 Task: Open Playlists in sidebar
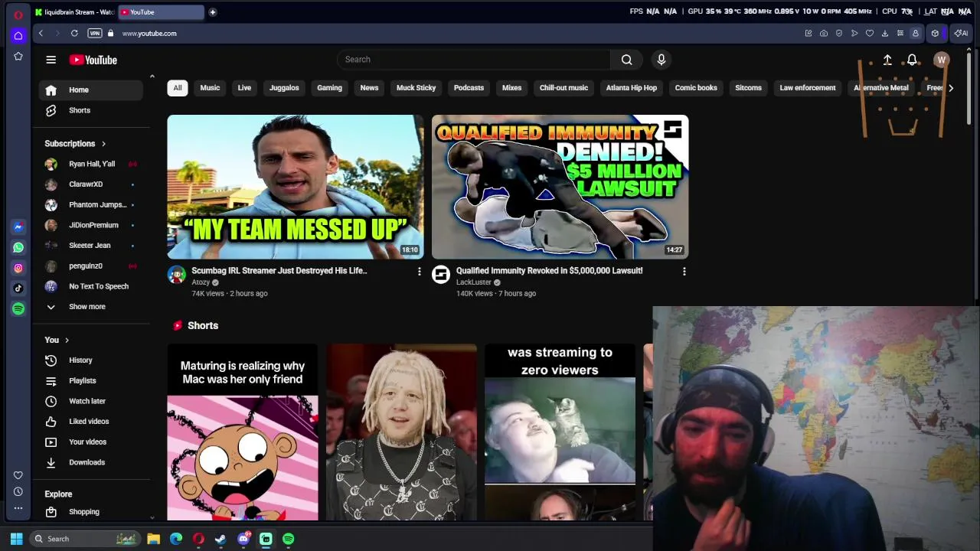pyautogui.click(x=91, y=380)
